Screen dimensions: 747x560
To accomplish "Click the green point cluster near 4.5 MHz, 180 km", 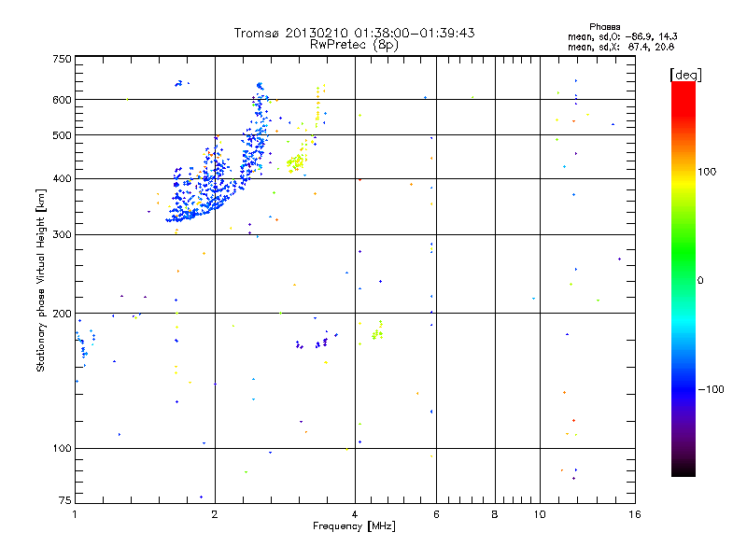I will pyautogui.click(x=378, y=331).
